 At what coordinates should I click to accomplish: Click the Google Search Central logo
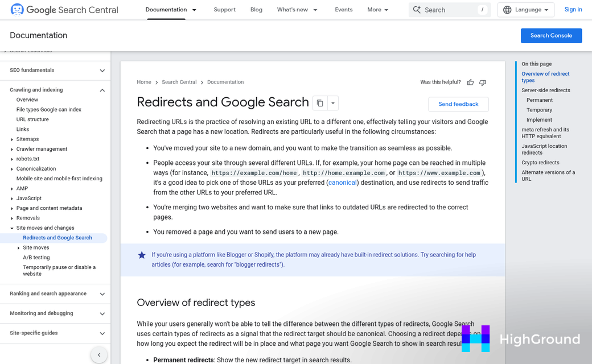click(64, 10)
